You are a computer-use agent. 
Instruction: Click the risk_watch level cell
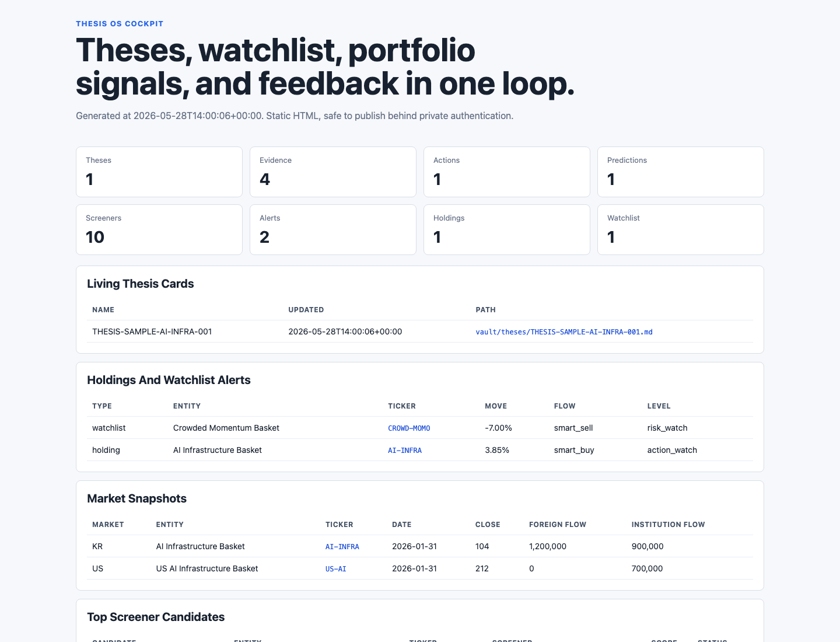667,428
